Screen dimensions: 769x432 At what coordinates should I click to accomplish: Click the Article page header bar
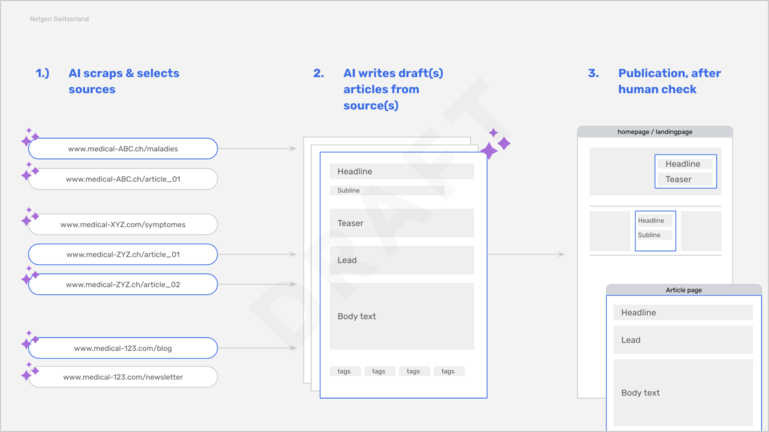[683, 290]
